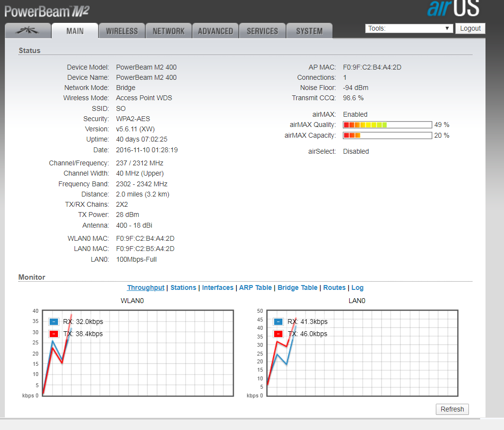Open the Throughput monitor link
The width and height of the screenshot is (504, 430).
click(146, 288)
